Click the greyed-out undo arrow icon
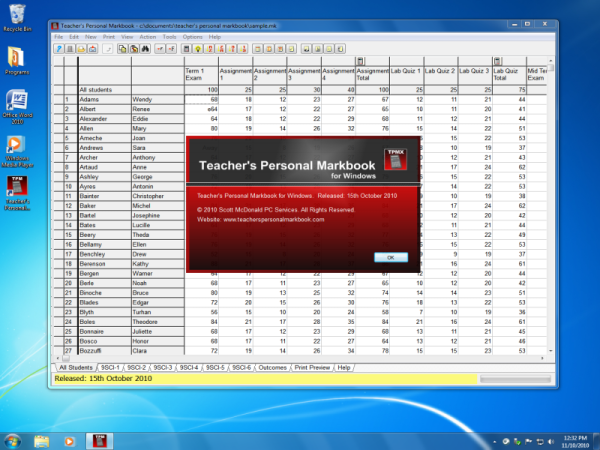The width and height of the screenshot is (600, 450). (x=108, y=49)
